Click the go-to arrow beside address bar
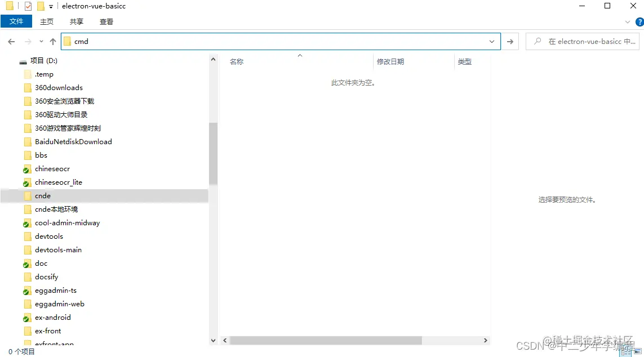The width and height of the screenshot is (644, 357). tap(510, 42)
